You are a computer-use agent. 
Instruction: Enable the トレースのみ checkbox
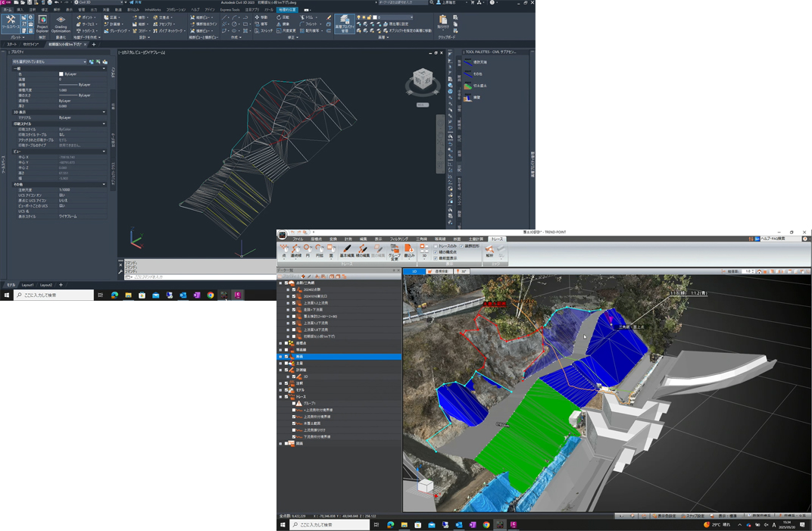coord(436,246)
